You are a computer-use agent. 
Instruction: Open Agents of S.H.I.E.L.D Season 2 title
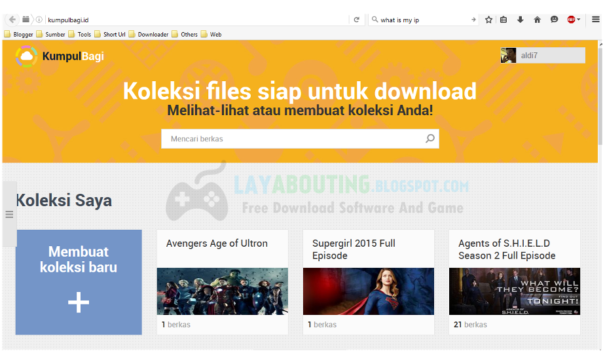(x=507, y=249)
